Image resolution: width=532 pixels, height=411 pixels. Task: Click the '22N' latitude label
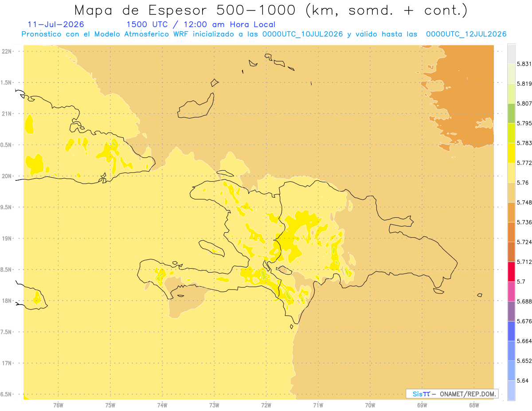click(x=7, y=51)
